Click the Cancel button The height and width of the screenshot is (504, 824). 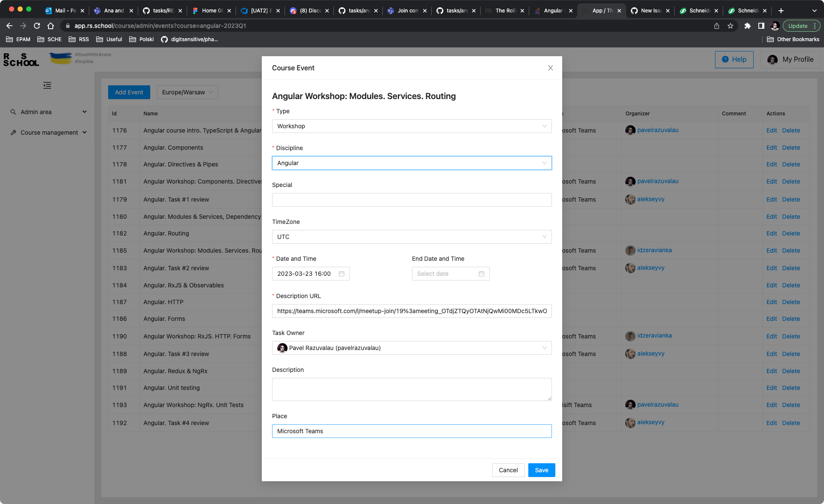coord(508,470)
